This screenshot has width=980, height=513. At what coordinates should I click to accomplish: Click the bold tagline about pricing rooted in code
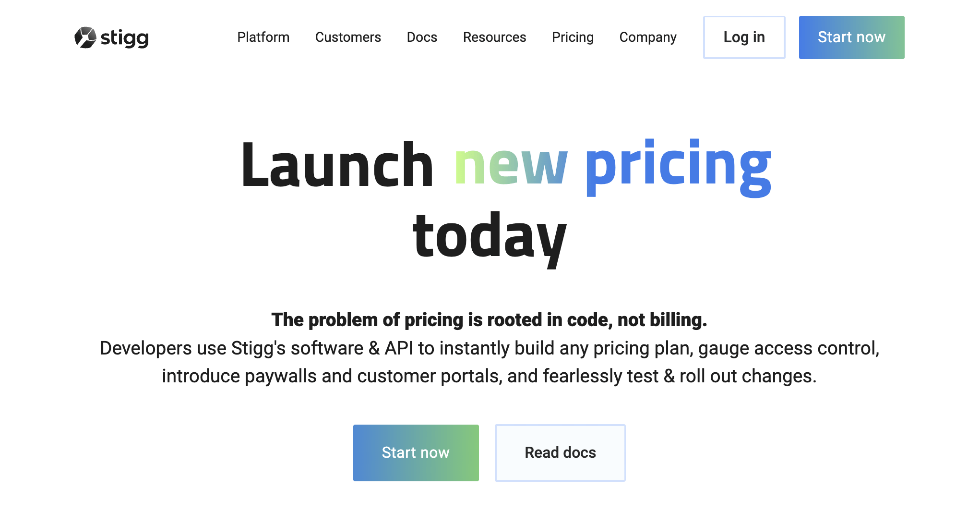490,319
